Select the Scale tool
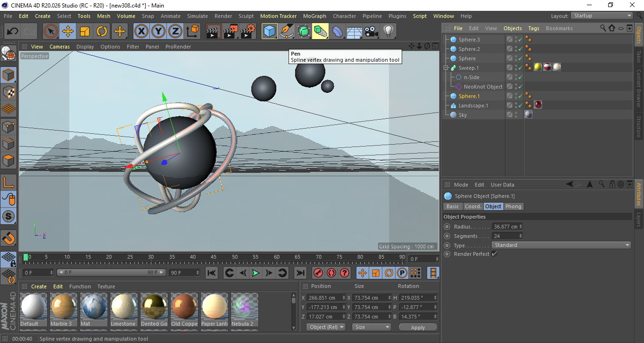The width and height of the screenshot is (644, 343). pos(85,32)
